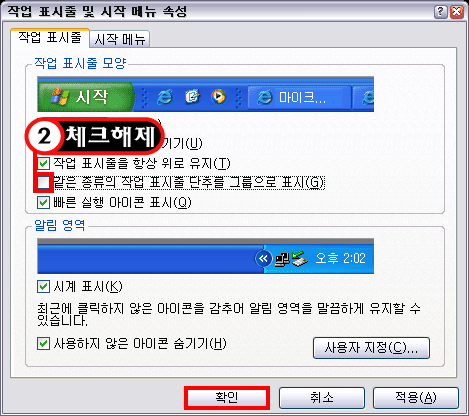469x416 pixels.
Task: Switch to the 시작 메뉴 tab
Action: (x=120, y=39)
